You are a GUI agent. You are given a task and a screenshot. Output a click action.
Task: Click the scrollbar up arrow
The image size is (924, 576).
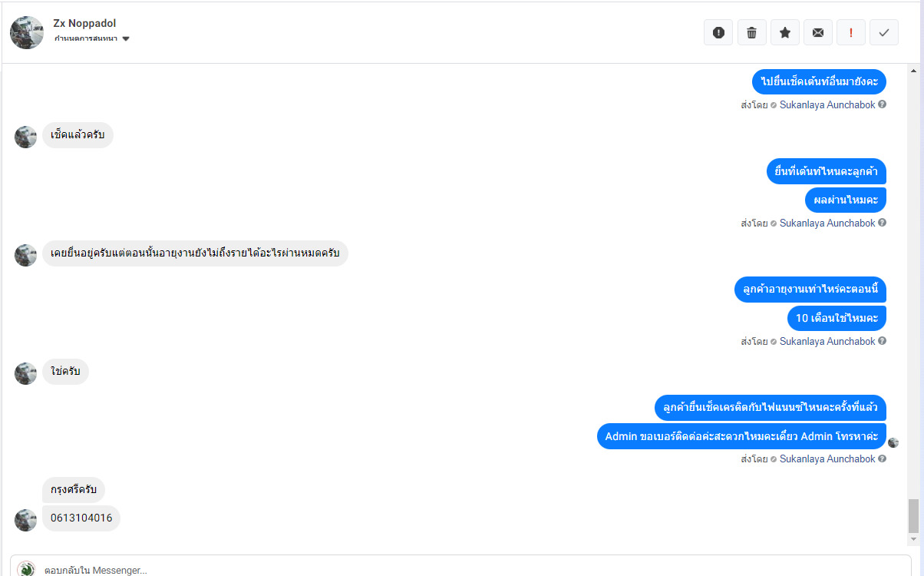coord(913,71)
